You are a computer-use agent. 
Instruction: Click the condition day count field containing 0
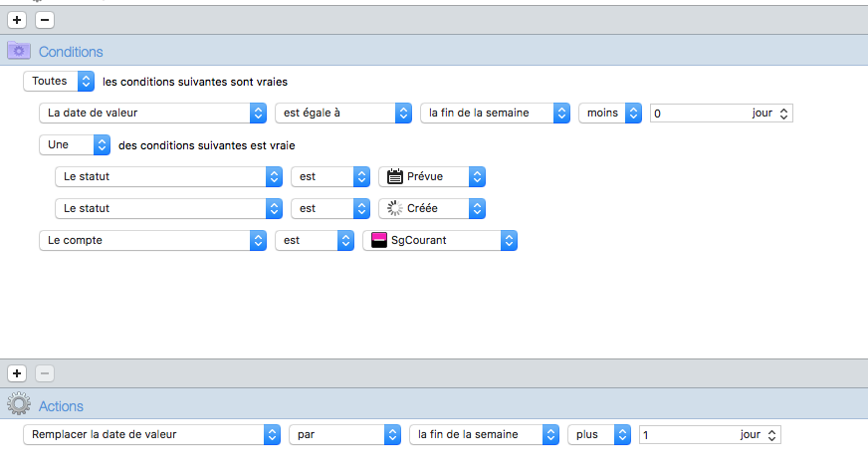pos(721,113)
